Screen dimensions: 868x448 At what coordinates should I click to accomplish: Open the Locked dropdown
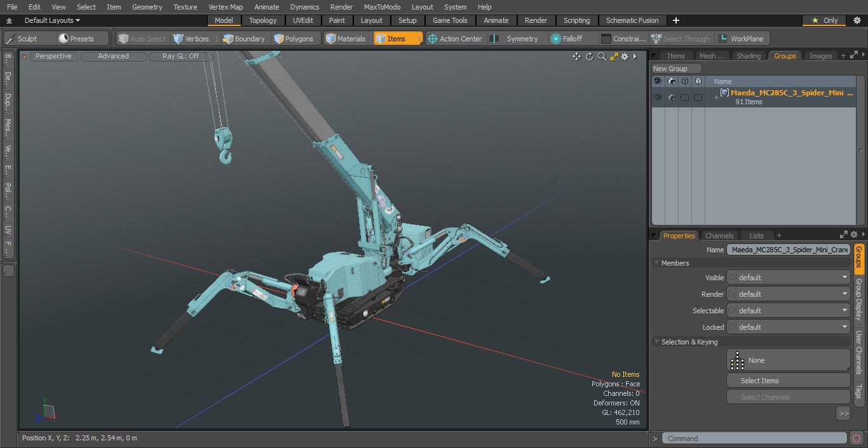[x=789, y=327]
